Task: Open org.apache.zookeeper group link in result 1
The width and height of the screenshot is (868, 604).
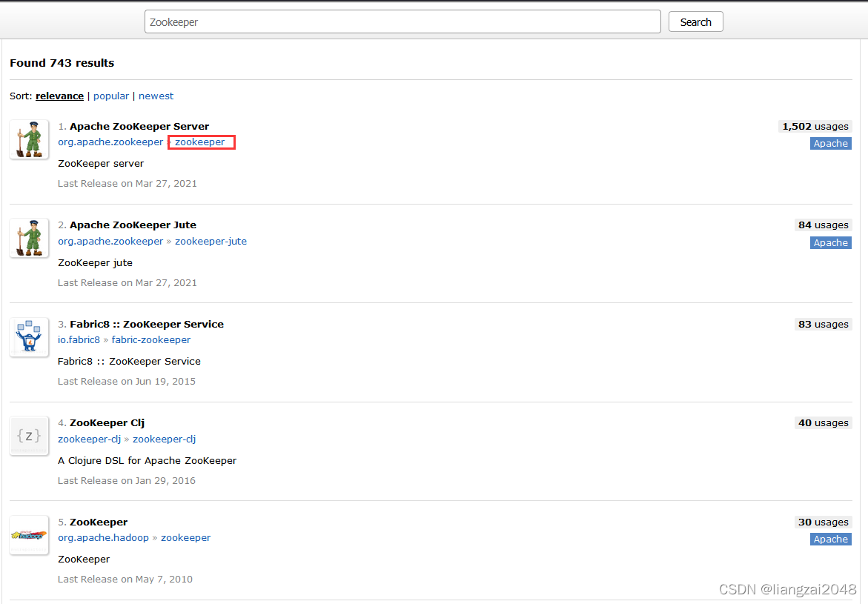Action: 110,142
